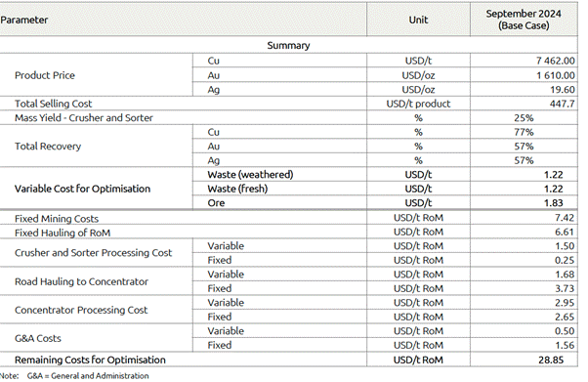Viewport: 588px width, 382px height.
Task: Click the USD/oz unit in Au row
Action: pos(418,75)
